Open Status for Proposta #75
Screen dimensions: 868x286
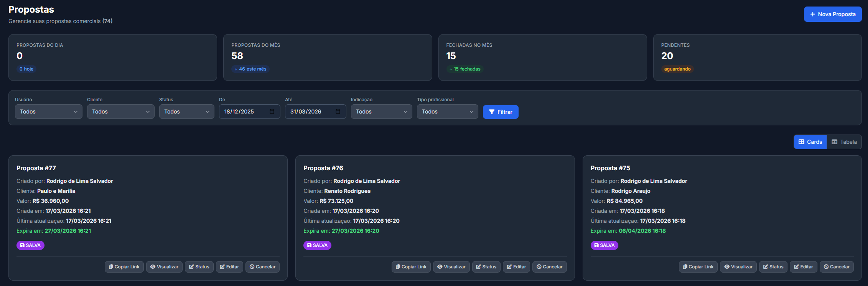[x=773, y=267]
